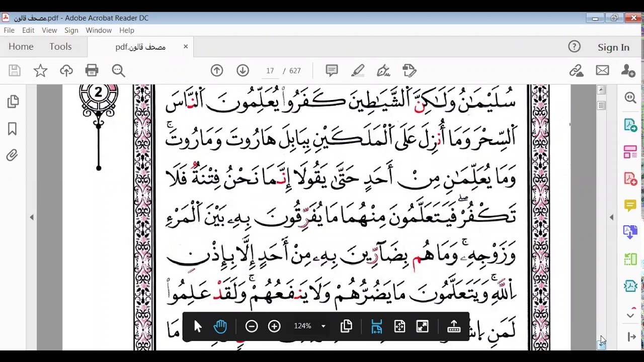Upload file to cloud icon
The height and width of the screenshot is (362, 644).
coord(66,71)
